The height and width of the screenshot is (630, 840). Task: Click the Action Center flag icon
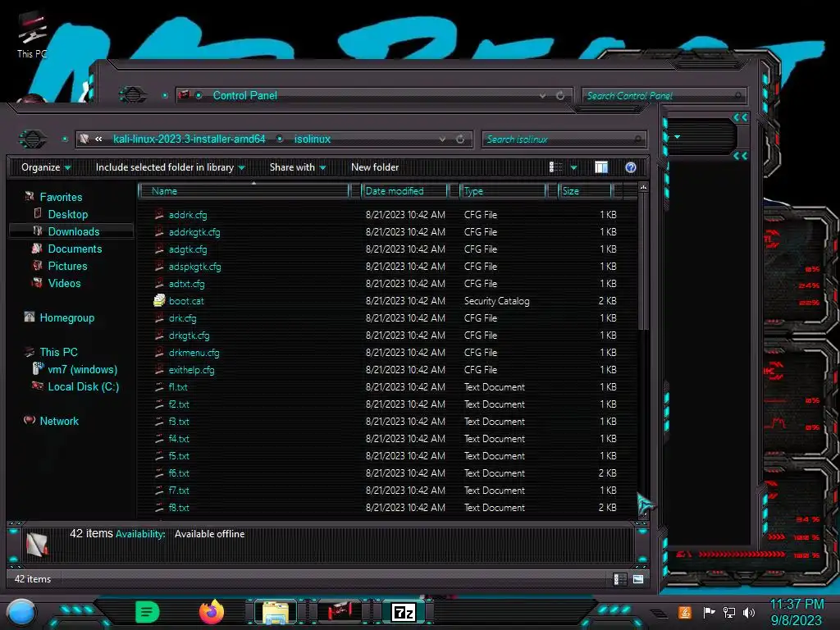coord(709,612)
